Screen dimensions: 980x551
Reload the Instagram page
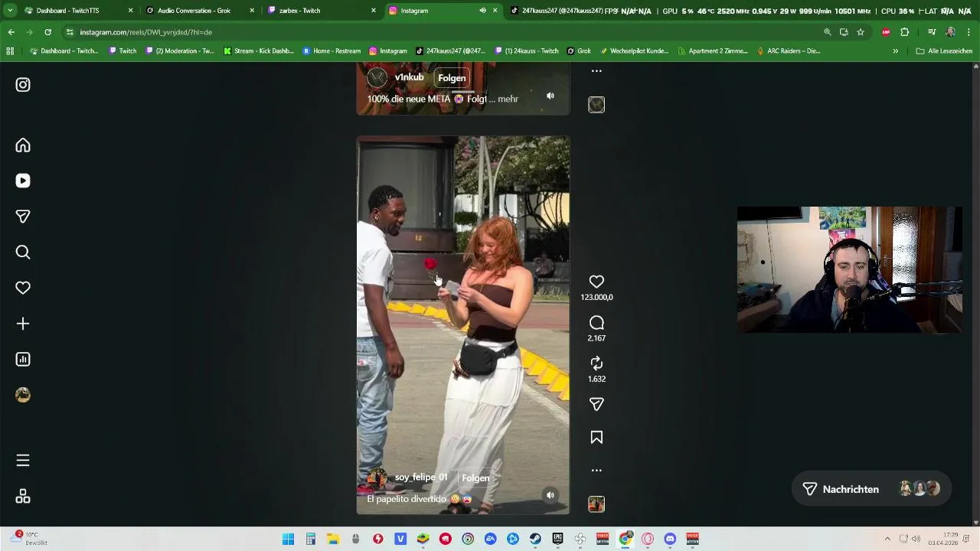tap(47, 32)
